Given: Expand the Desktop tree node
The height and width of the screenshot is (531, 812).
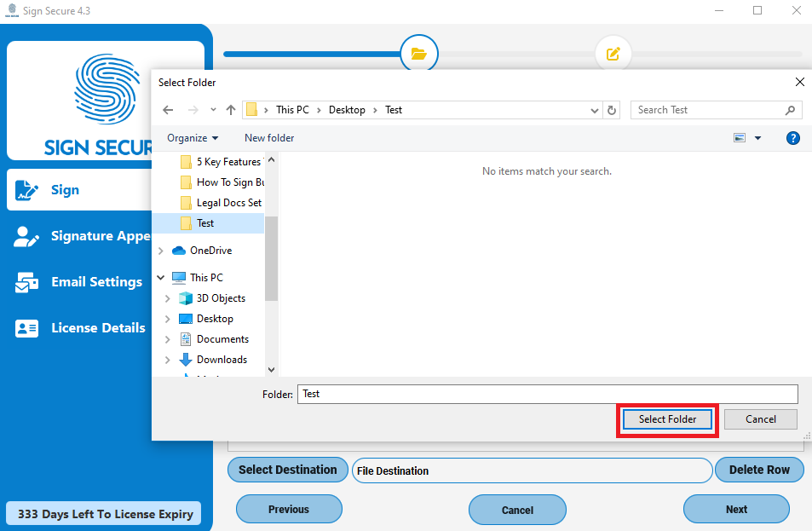Looking at the screenshot, I should tap(167, 319).
